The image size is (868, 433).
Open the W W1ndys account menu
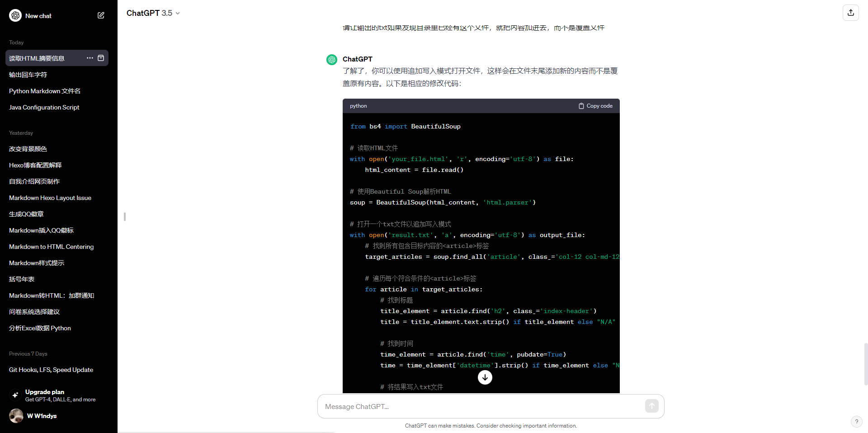(57, 416)
